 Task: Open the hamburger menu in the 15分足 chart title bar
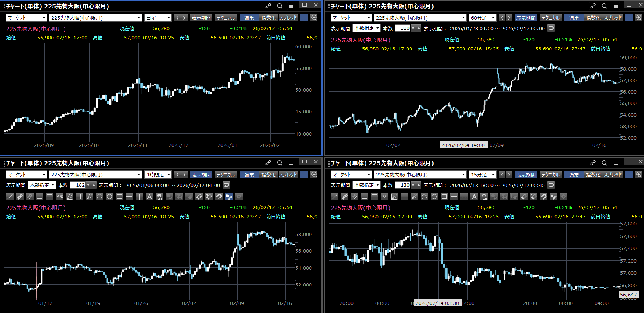(616, 163)
